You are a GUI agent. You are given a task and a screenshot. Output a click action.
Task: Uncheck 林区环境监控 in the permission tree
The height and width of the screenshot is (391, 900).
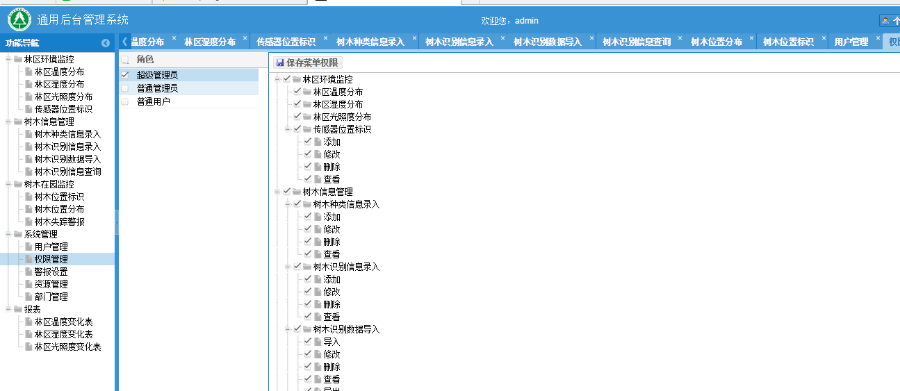[x=286, y=79]
